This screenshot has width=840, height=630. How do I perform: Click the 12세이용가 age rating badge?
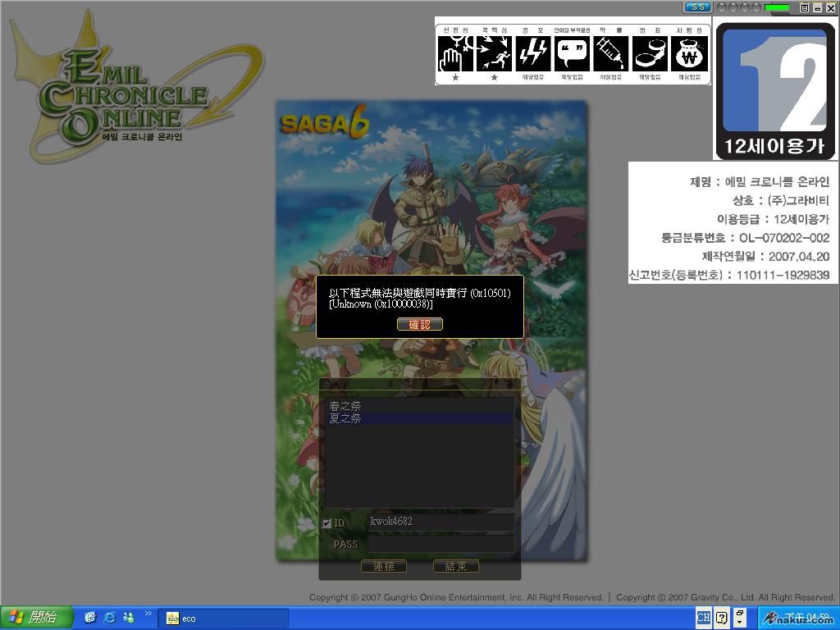click(774, 90)
